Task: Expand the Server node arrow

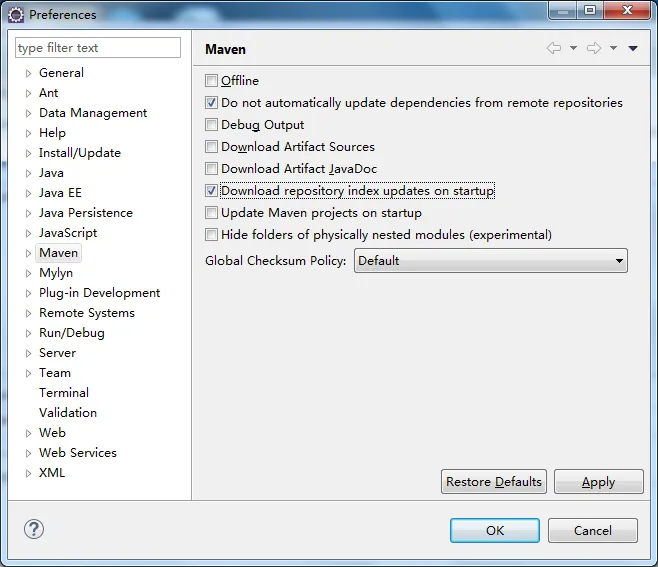Action: (28, 353)
